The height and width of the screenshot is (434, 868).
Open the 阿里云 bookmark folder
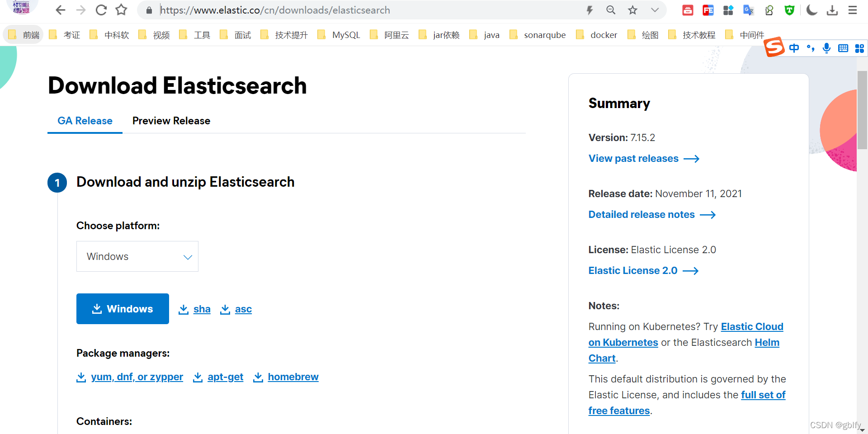[389, 35]
